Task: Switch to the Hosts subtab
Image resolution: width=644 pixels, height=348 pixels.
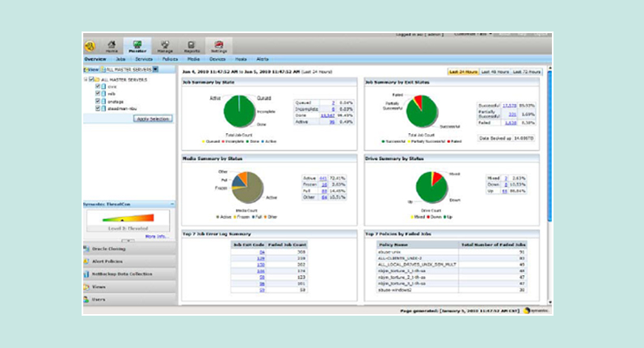Action: coord(241,59)
